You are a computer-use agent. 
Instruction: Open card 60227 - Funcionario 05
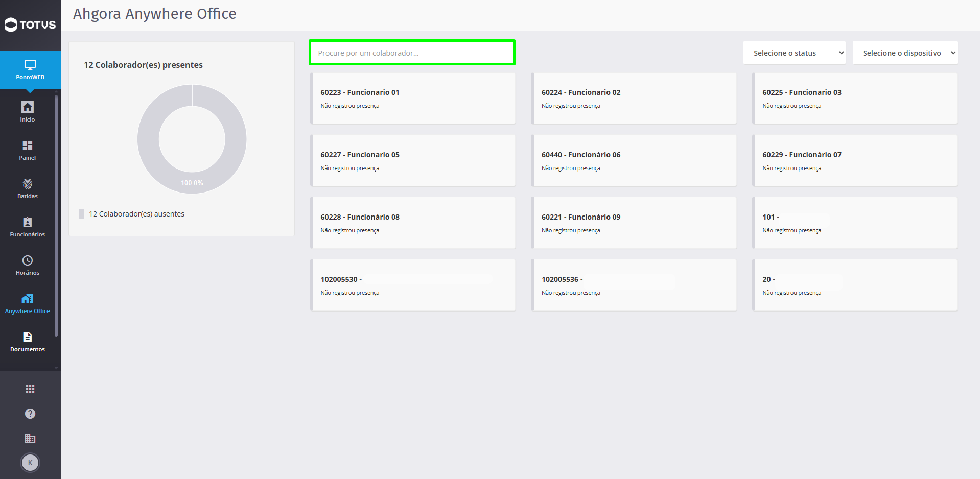click(x=413, y=160)
